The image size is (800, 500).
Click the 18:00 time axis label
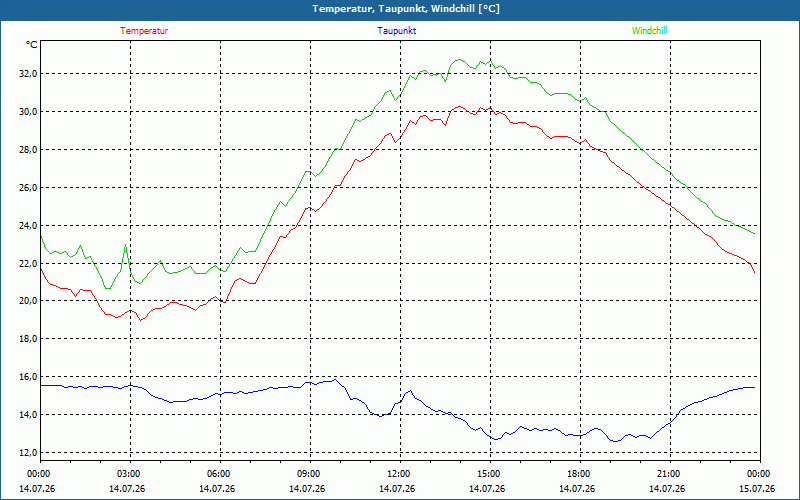[x=580, y=474]
